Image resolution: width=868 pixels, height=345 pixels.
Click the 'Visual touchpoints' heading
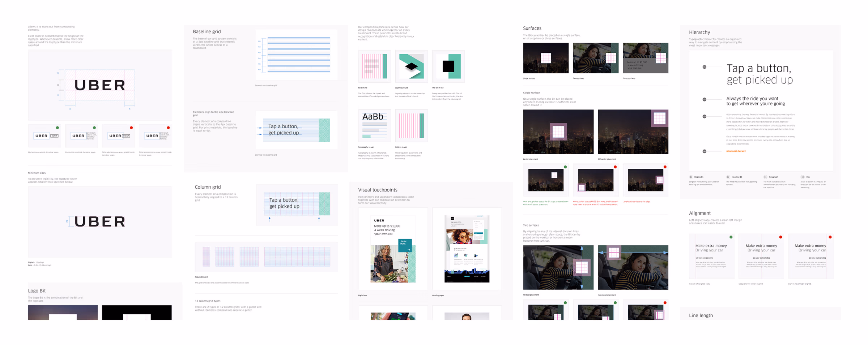pos(378,190)
